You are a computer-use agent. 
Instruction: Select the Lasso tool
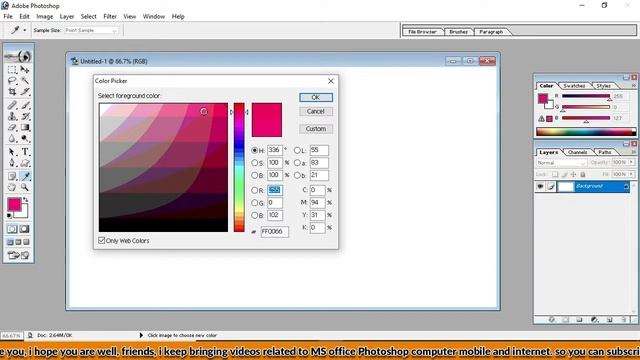click(x=12, y=80)
